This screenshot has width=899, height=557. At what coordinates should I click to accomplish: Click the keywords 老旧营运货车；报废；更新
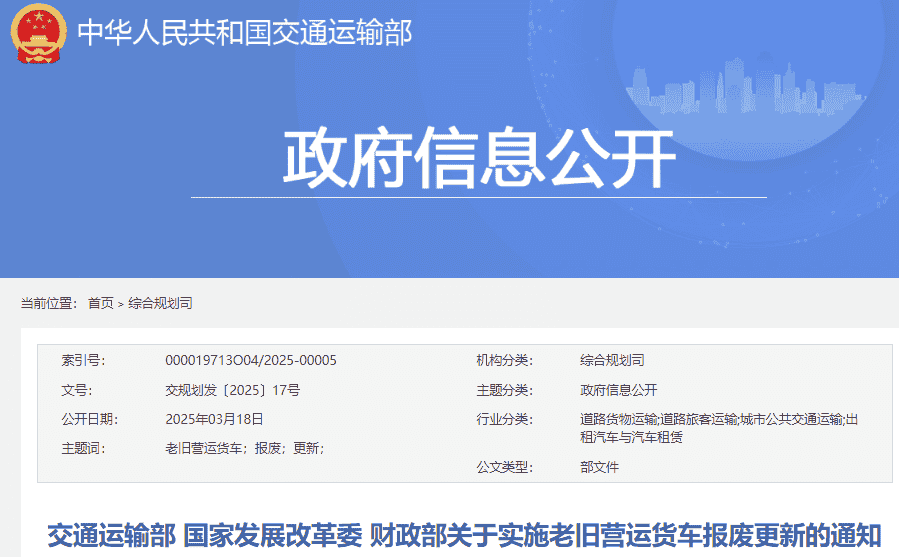click(x=244, y=449)
